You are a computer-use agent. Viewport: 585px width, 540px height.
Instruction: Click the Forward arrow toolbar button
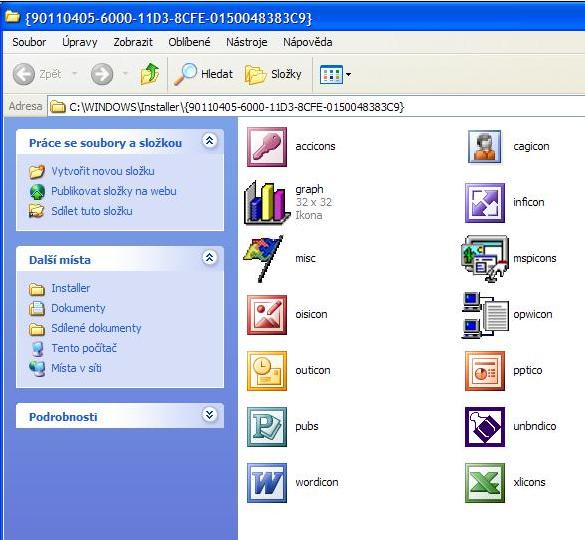pos(102,74)
